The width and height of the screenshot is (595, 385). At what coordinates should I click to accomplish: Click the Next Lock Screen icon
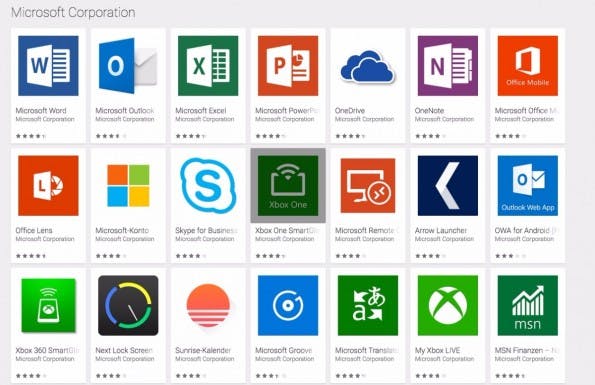(x=128, y=305)
